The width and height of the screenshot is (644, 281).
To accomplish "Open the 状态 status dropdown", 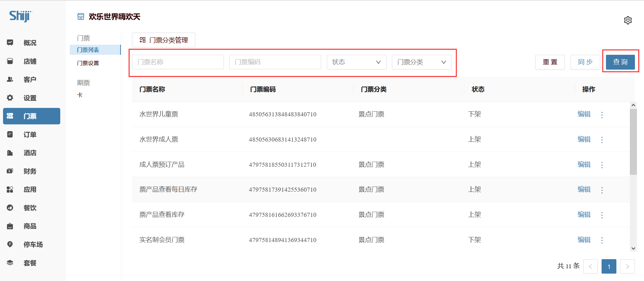I will click(357, 62).
